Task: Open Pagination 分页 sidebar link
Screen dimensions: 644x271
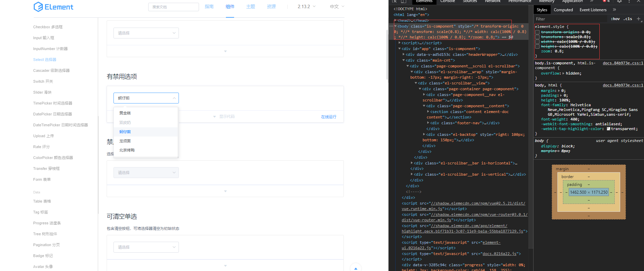Action: (x=46, y=245)
